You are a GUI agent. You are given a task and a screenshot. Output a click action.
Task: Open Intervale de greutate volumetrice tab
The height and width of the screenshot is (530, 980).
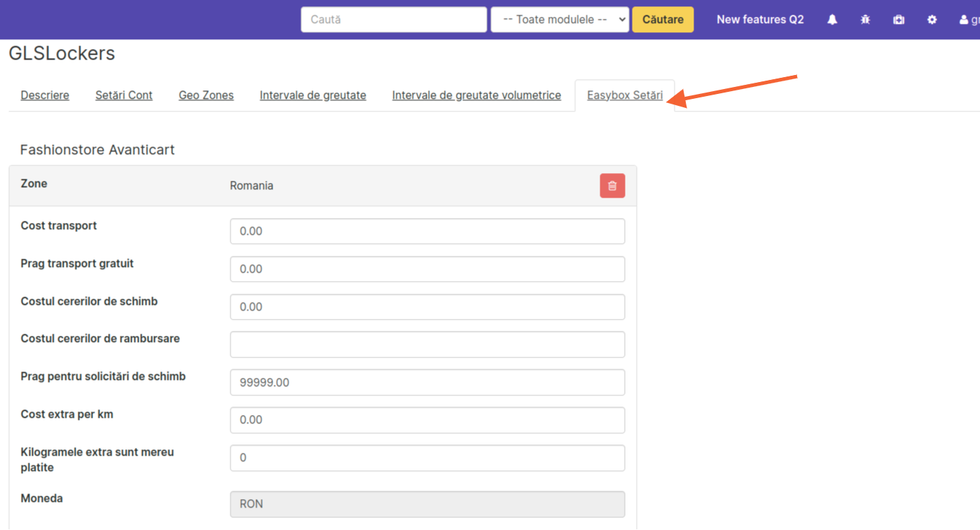pos(476,95)
